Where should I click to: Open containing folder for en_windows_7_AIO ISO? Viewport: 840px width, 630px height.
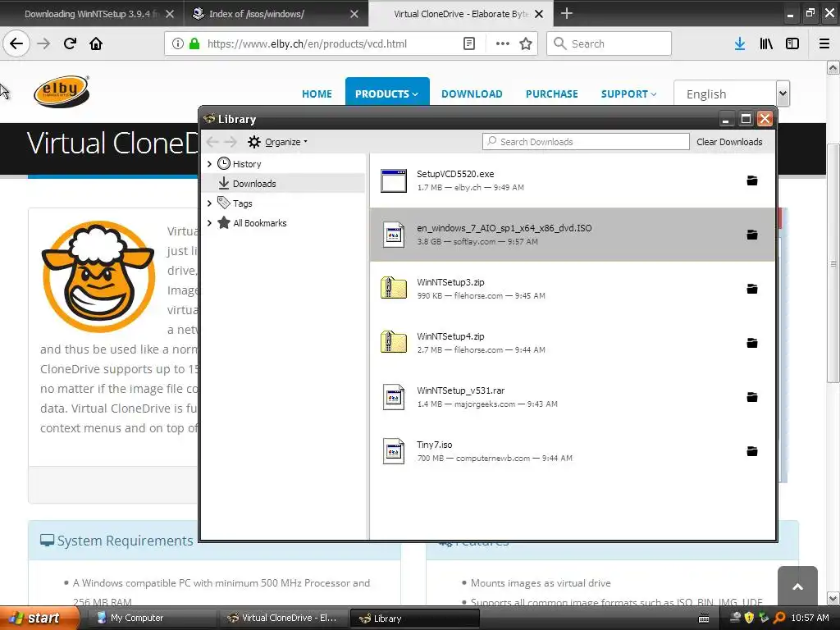(752, 235)
